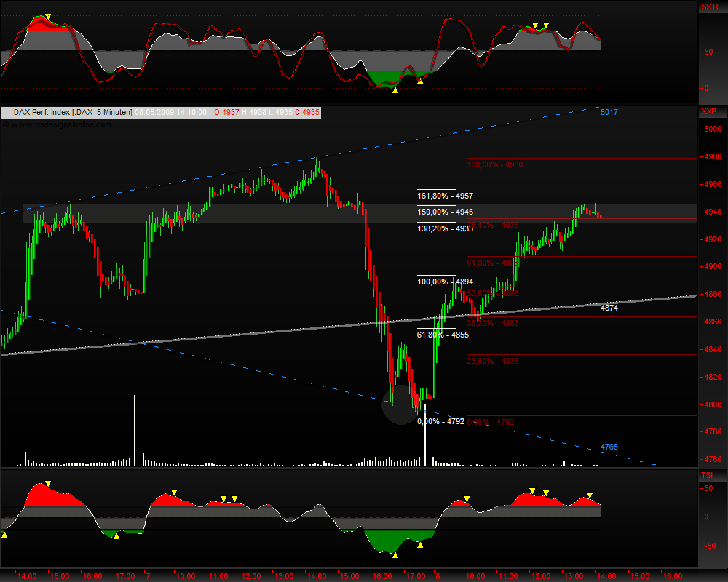
Task: Click the TSI indicator label
Action: [707, 475]
